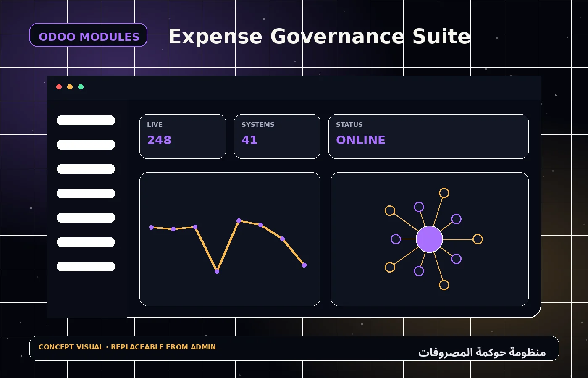Click the lower-right purple network node
This screenshot has height=378, width=588.
pos(457,259)
